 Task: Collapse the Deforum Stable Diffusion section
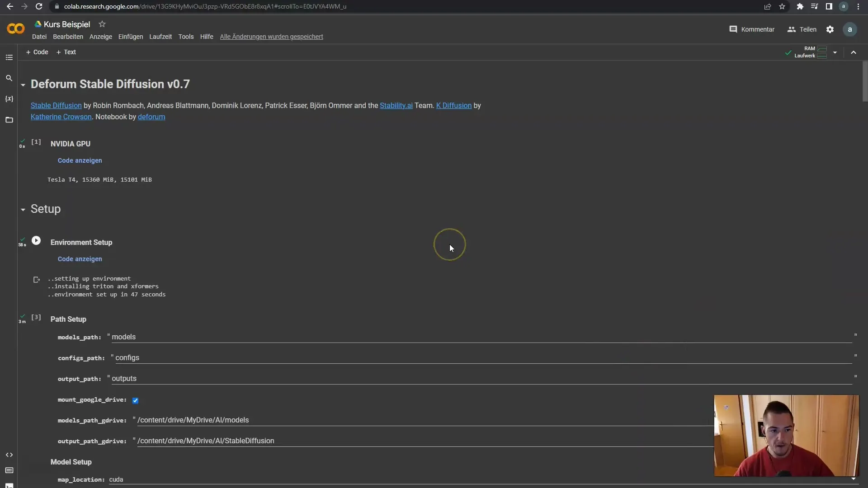click(x=23, y=84)
